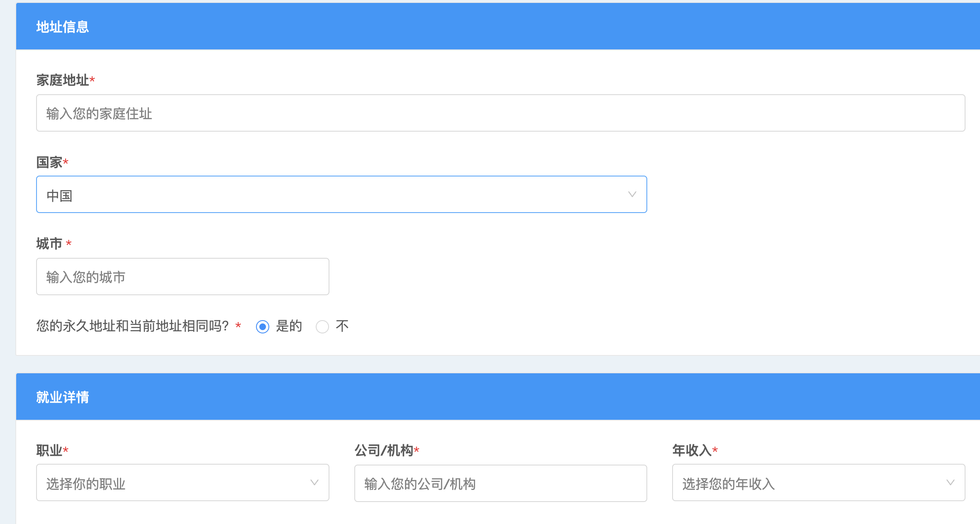
Task: Click the chevron arrow in country selector
Action: [x=632, y=194]
